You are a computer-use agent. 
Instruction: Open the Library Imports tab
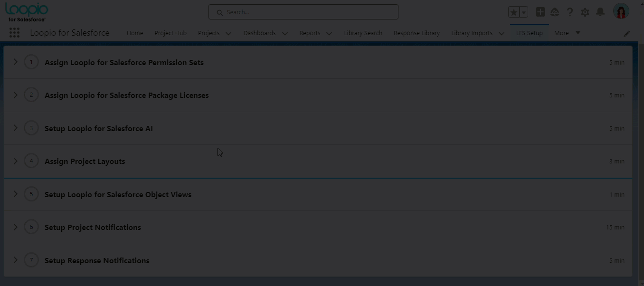(472, 33)
